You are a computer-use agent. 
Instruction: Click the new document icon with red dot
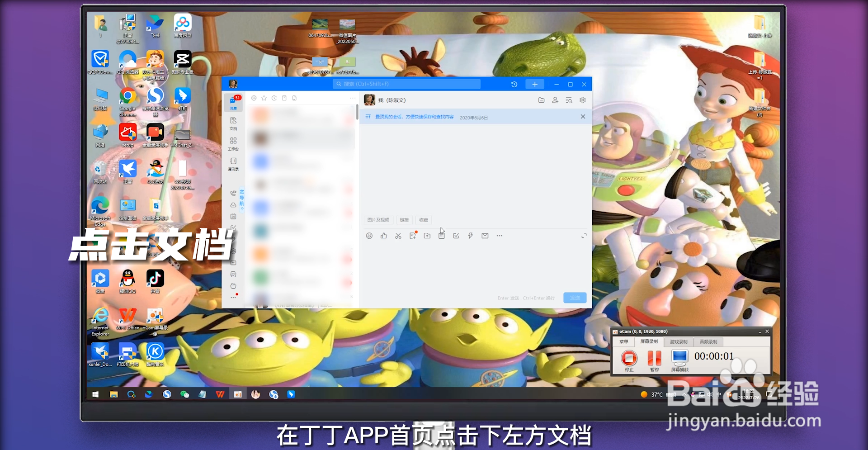coord(413,236)
